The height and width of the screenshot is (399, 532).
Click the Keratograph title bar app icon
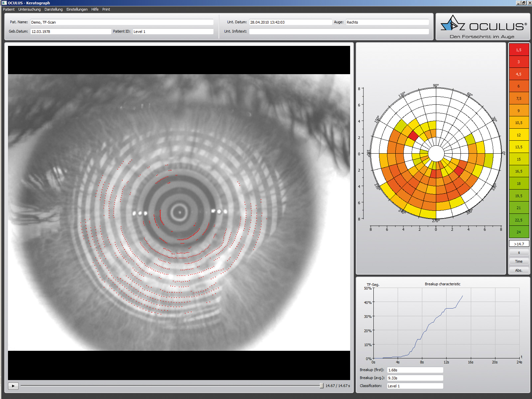pyautogui.click(x=4, y=3)
